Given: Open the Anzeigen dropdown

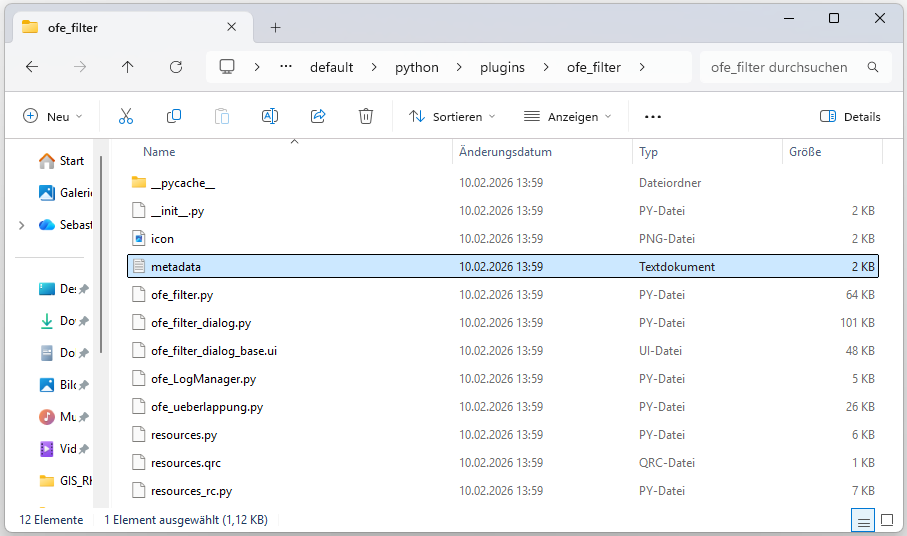Looking at the screenshot, I should click(x=567, y=117).
